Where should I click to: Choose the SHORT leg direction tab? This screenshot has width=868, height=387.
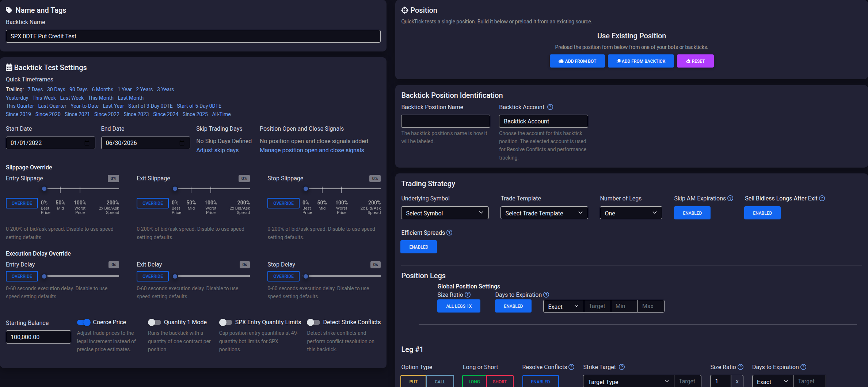(x=500, y=381)
